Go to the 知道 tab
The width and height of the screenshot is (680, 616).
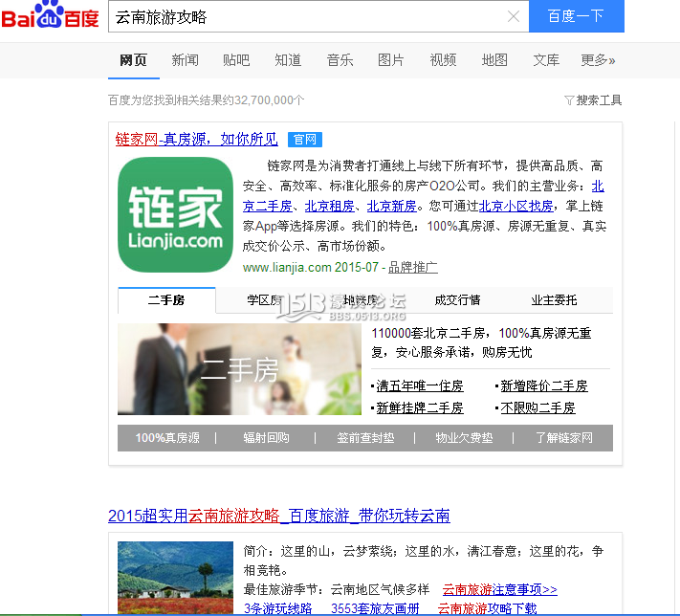[x=288, y=60]
